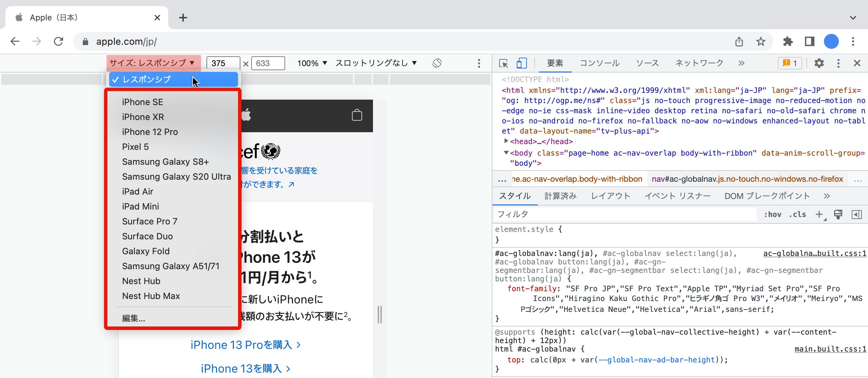Expand the head element node
The width and height of the screenshot is (868, 378).
pos(506,141)
